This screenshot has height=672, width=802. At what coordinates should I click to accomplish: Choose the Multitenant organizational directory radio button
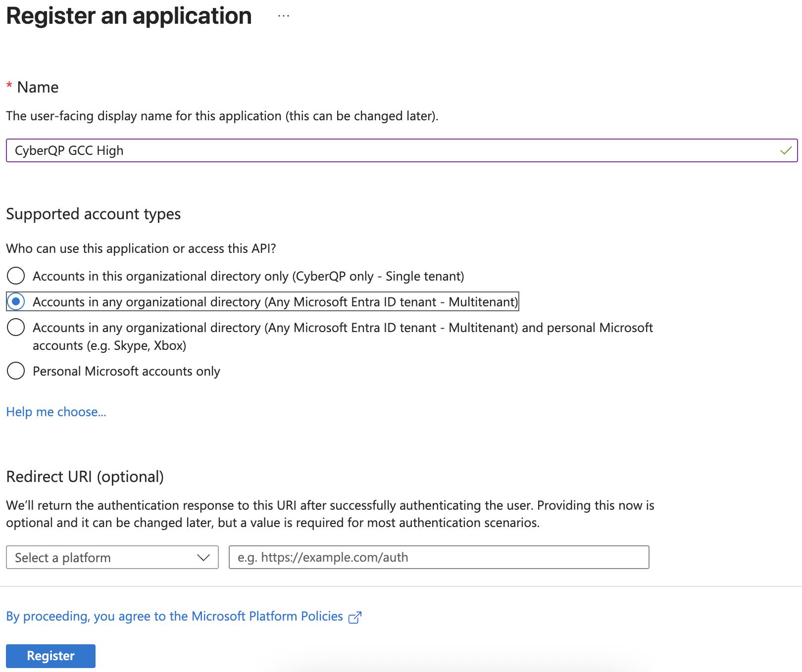(x=16, y=301)
